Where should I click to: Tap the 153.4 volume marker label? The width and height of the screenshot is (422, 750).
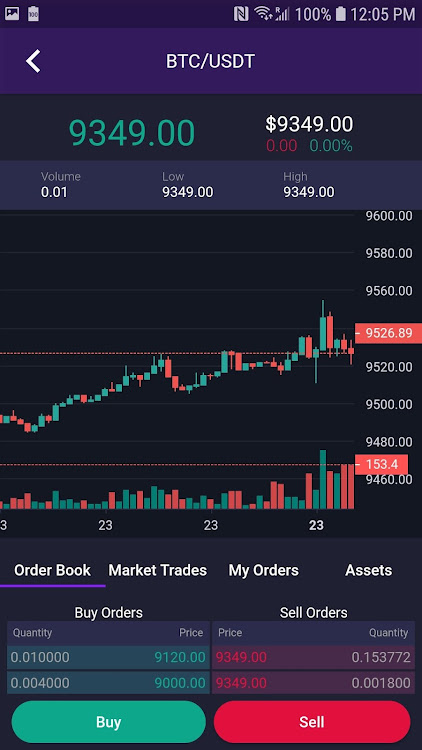[381, 464]
